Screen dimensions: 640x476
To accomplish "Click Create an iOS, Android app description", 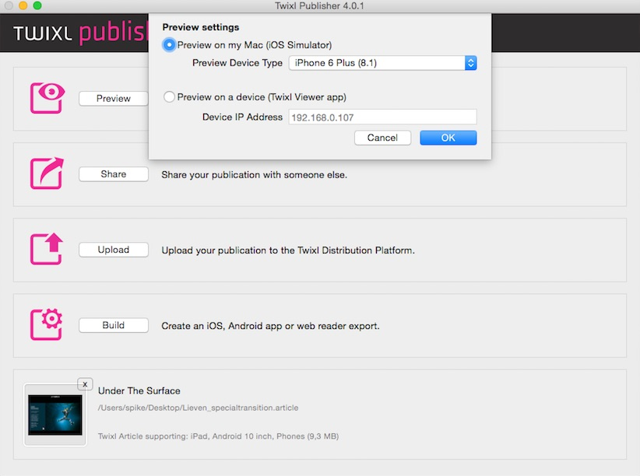I will tap(270, 326).
